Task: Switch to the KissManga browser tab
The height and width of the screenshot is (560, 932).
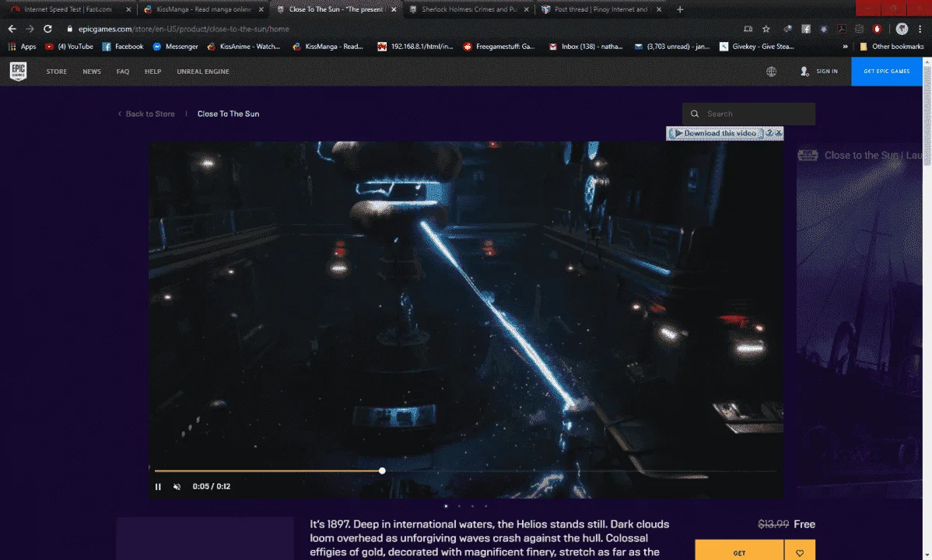Action: (203, 9)
